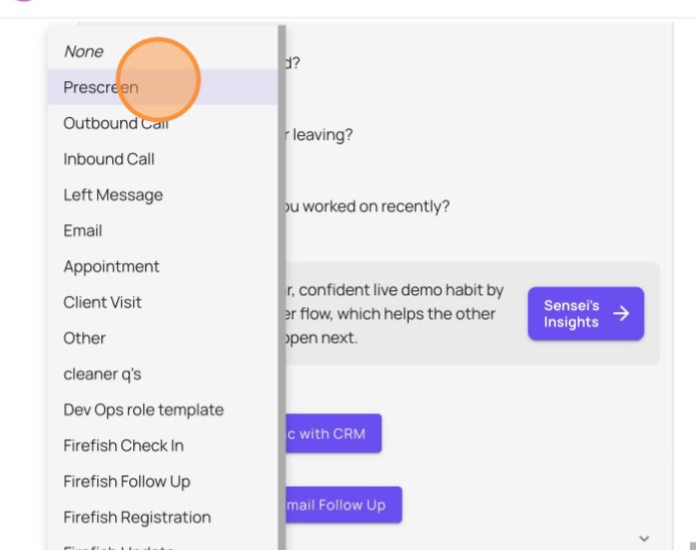Select Dev Ops role template

pyautogui.click(x=163, y=410)
